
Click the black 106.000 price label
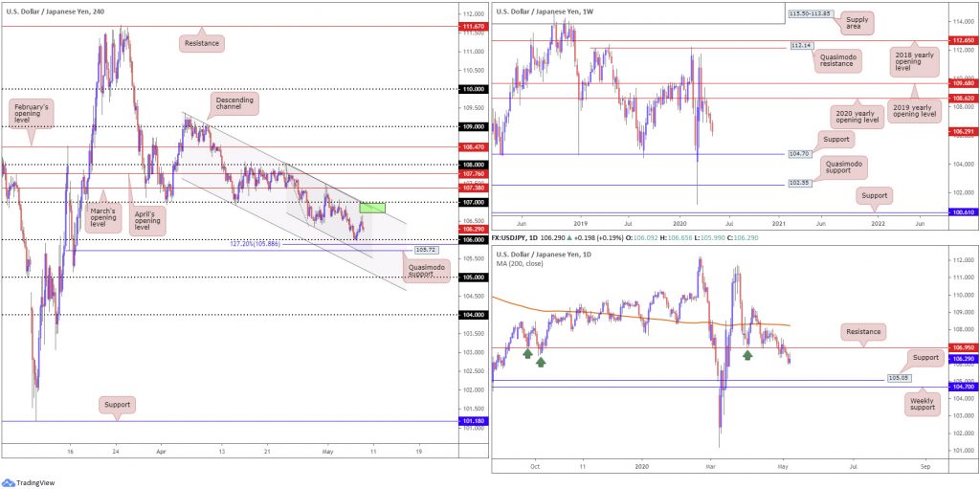pos(472,240)
